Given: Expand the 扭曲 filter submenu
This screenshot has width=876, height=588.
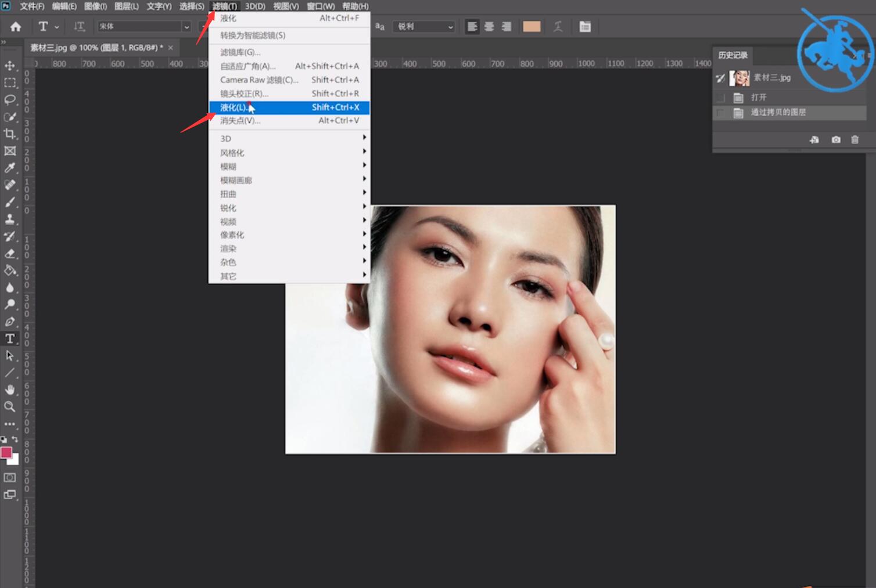Looking at the screenshot, I should pos(289,194).
